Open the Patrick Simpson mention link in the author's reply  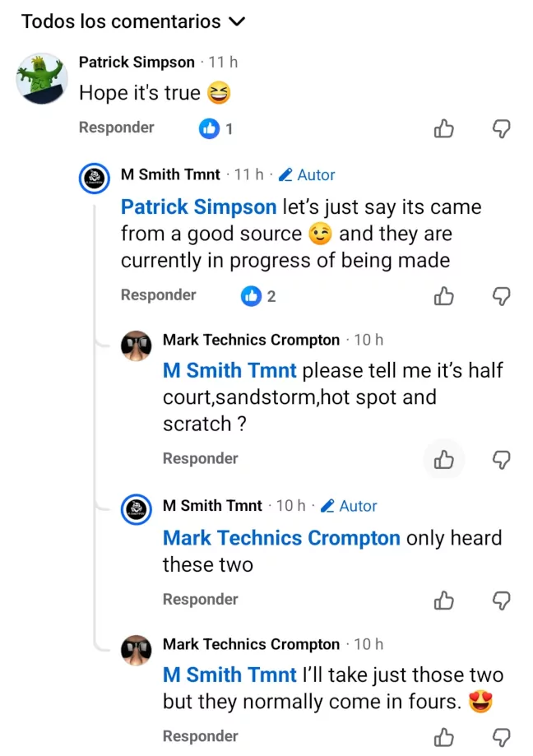[198, 206]
